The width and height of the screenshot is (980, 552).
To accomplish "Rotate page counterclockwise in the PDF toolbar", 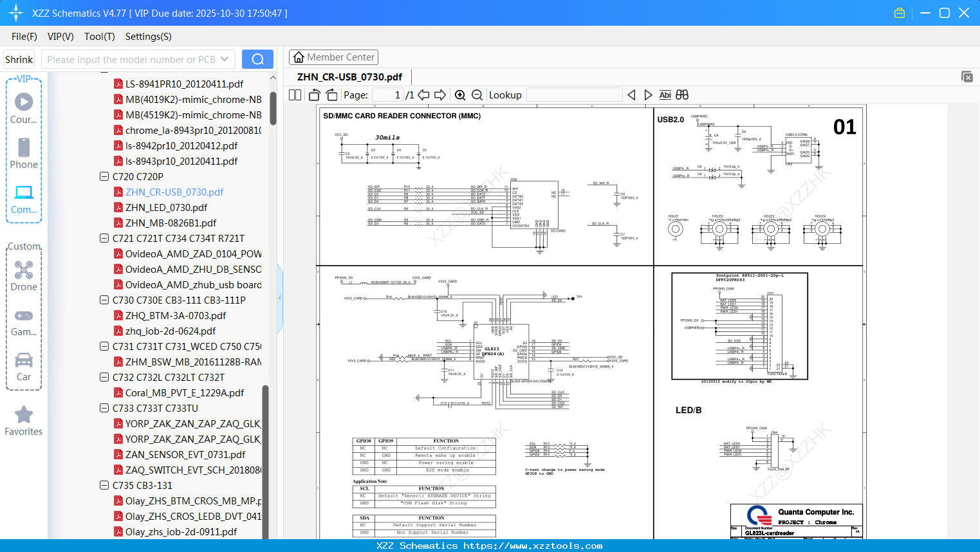I will click(315, 95).
